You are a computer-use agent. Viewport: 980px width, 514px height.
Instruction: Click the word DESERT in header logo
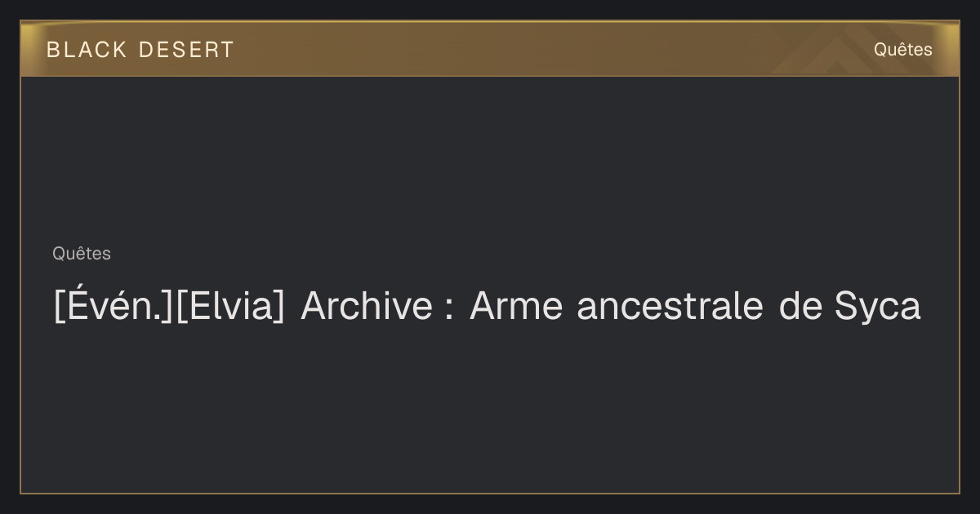(186, 50)
